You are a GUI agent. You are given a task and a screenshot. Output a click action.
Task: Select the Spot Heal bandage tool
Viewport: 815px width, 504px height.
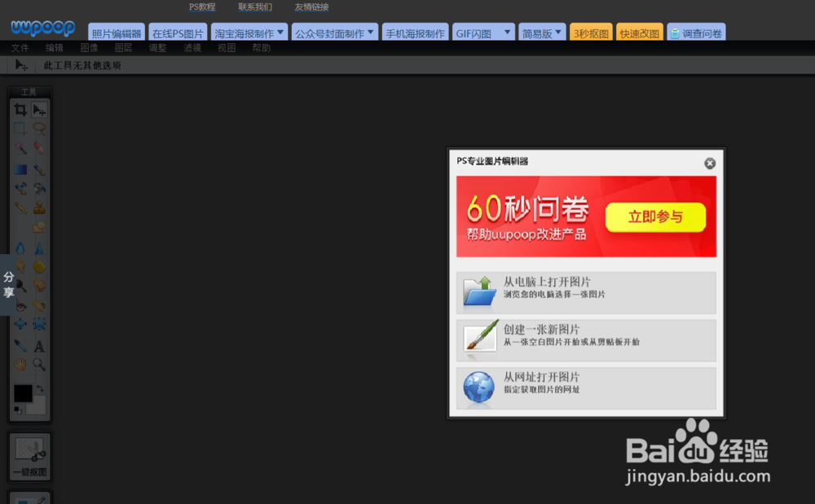tap(39, 306)
